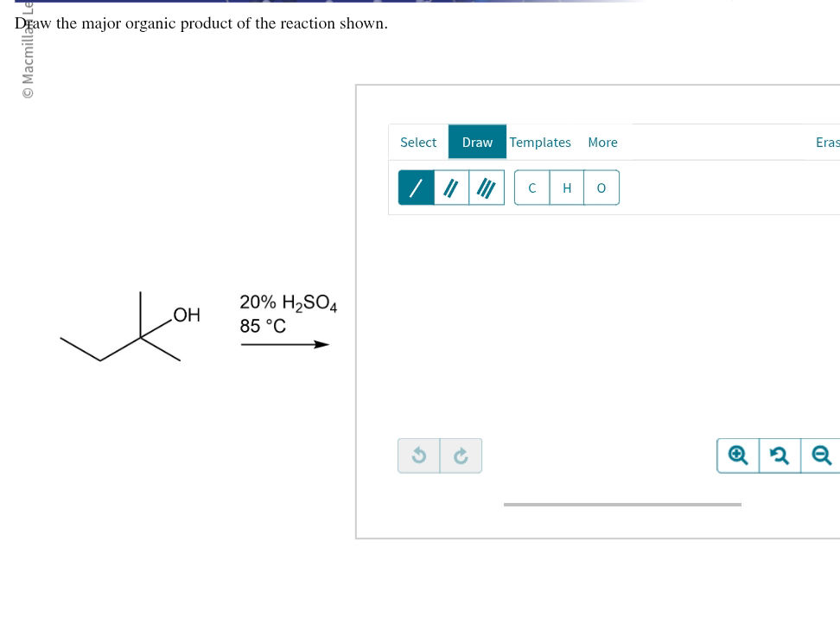Screen dimensions: 840x630
Task: Toggle the Hydrogen atom button
Action: click(566, 188)
